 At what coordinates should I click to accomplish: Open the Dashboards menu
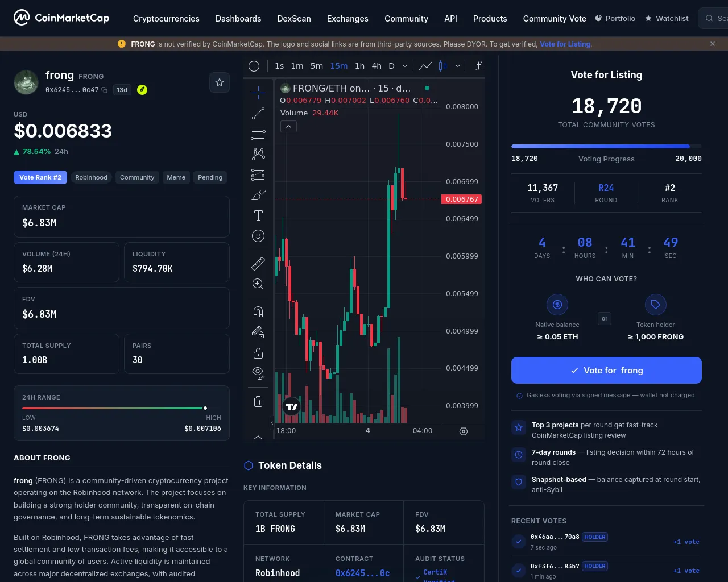(238, 18)
